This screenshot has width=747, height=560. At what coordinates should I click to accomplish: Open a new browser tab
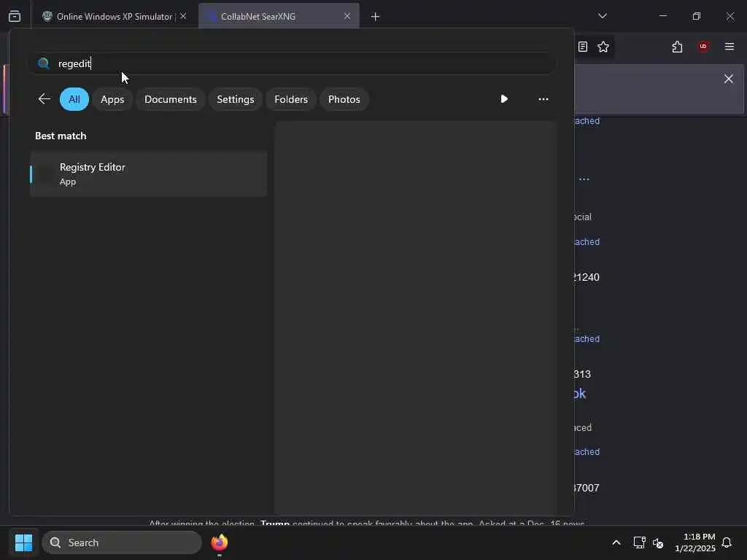(x=375, y=17)
